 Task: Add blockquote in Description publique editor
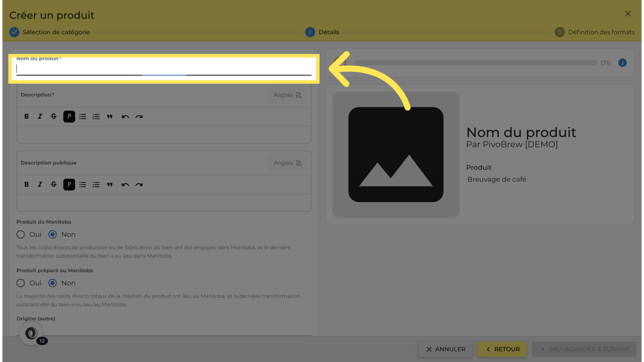[110, 185]
